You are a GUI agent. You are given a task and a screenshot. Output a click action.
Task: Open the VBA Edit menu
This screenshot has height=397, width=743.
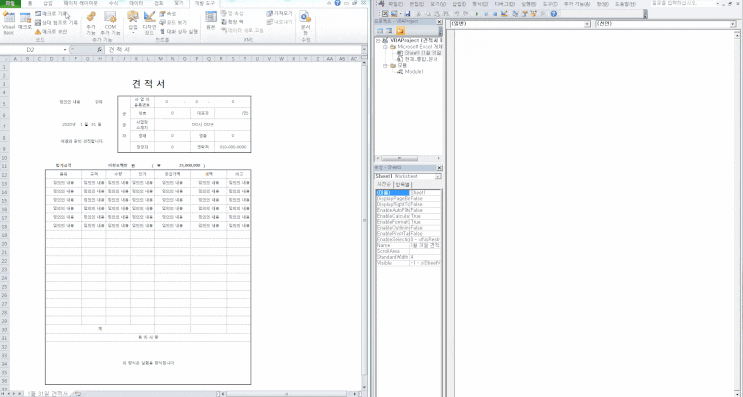pyautogui.click(x=417, y=4)
